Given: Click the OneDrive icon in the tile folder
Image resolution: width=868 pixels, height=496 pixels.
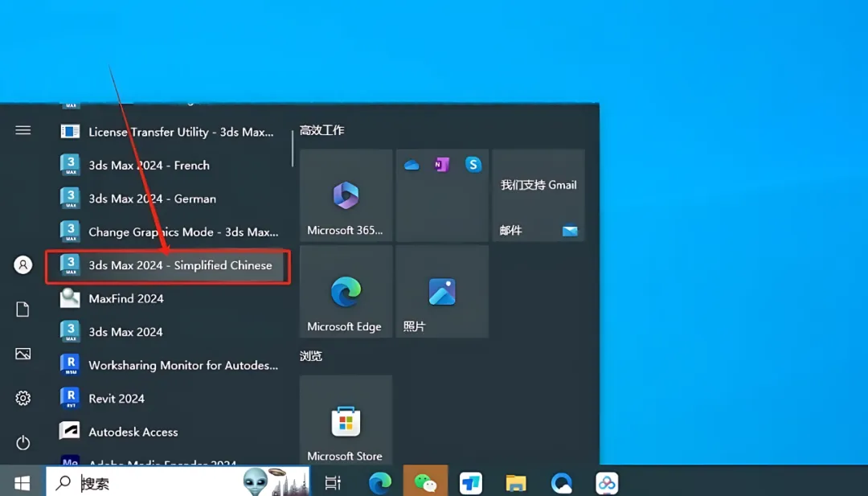Looking at the screenshot, I should (x=411, y=165).
